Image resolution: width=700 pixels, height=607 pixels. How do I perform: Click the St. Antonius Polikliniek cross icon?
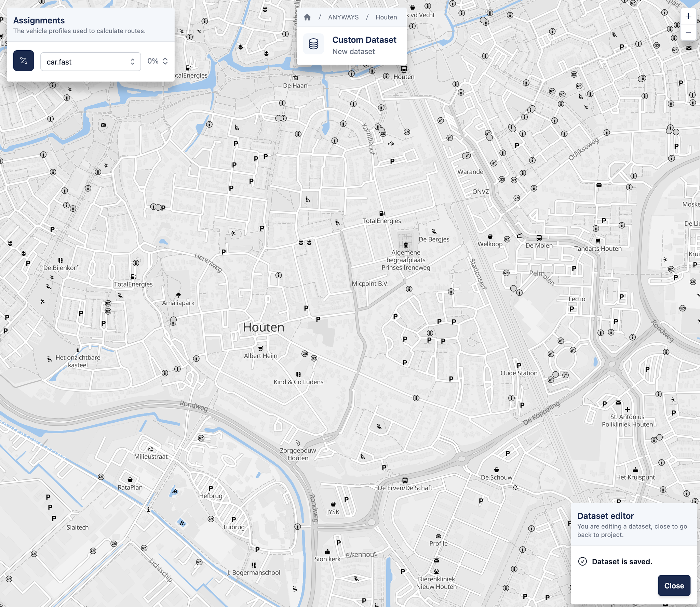pos(627,409)
